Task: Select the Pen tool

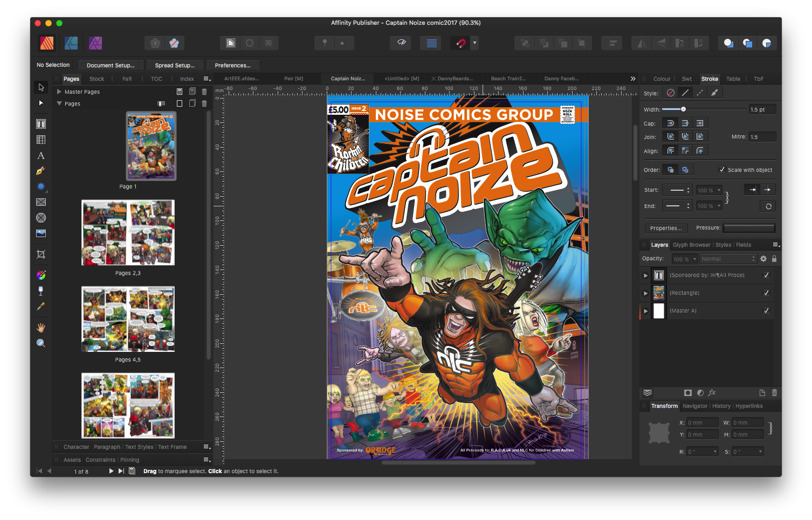Action: tap(41, 171)
